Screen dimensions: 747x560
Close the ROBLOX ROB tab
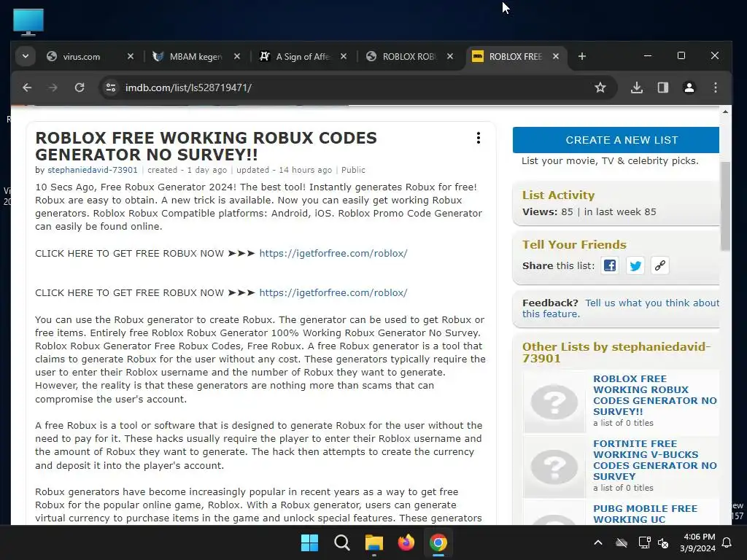coord(449,56)
